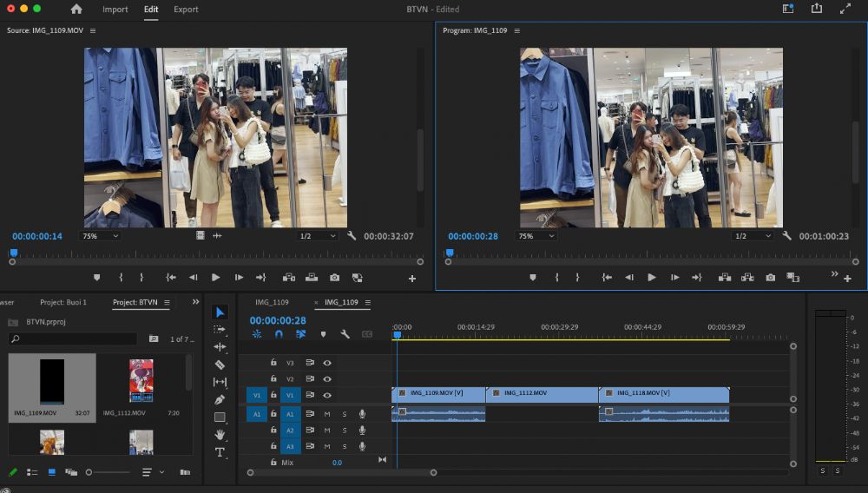This screenshot has height=493, width=868.
Task: Open Source monitor zoom level 75% dropdown
Action: [x=100, y=236]
